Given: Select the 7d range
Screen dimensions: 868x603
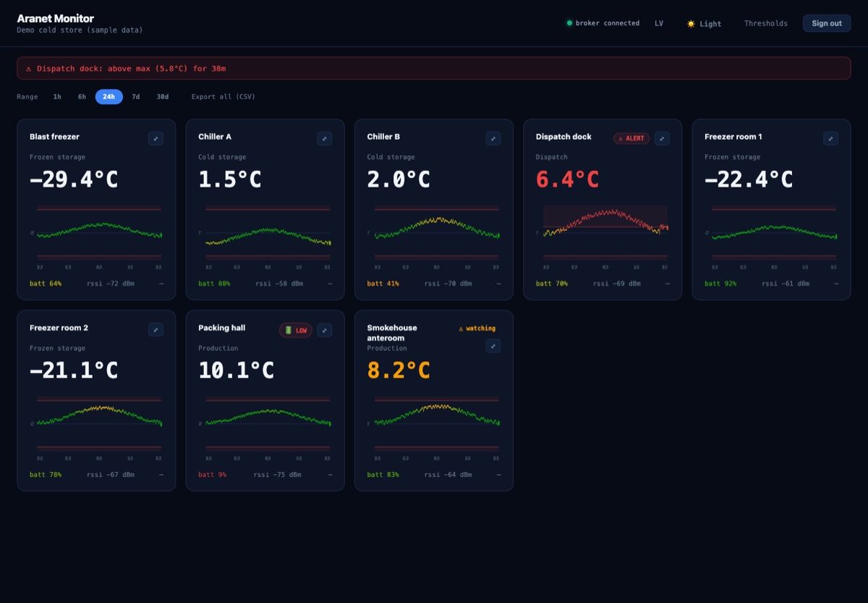Looking at the screenshot, I should [135, 96].
